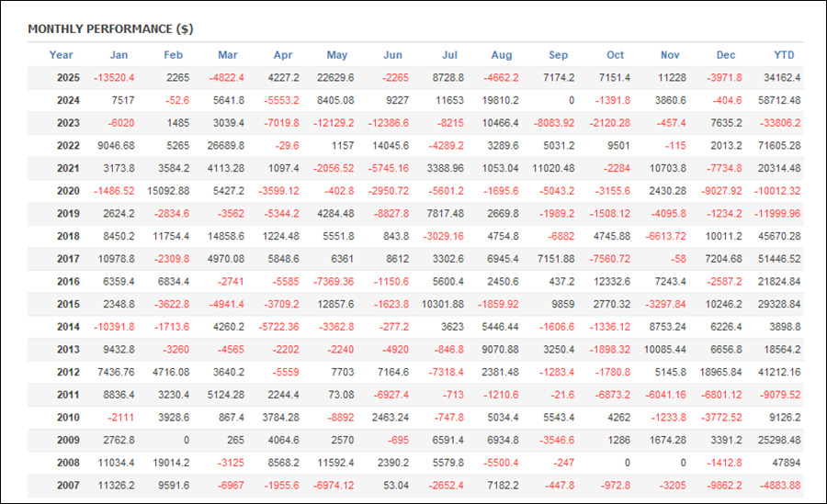
Task: Click the YTD column header
Action: (x=785, y=55)
